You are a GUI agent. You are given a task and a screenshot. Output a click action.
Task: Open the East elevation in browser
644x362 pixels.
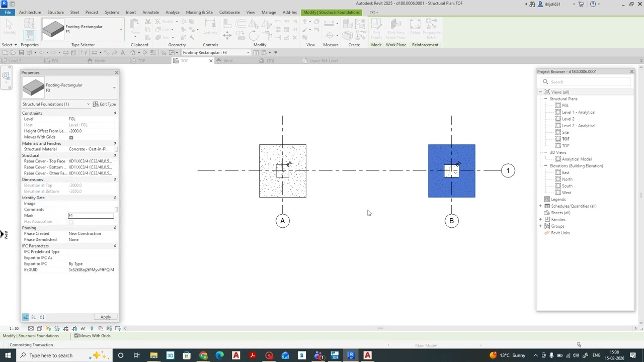pyautogui.click(x=566, y=172)
